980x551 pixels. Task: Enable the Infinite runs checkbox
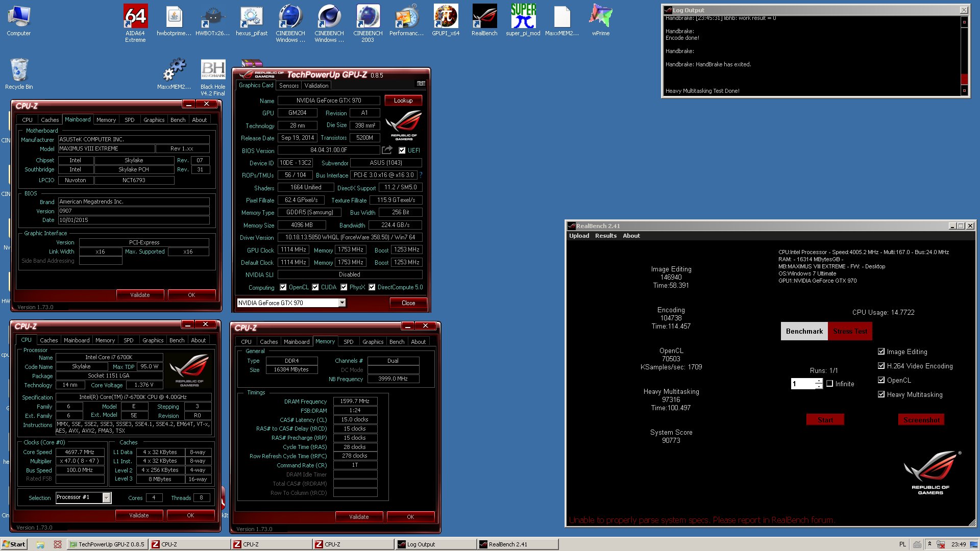(x=829, y=384)
